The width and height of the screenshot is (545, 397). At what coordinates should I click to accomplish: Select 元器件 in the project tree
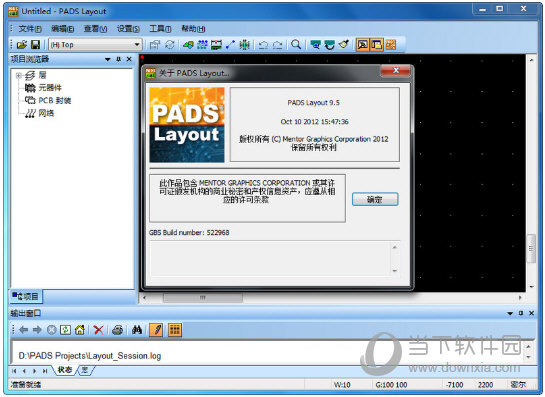(50, 88)
